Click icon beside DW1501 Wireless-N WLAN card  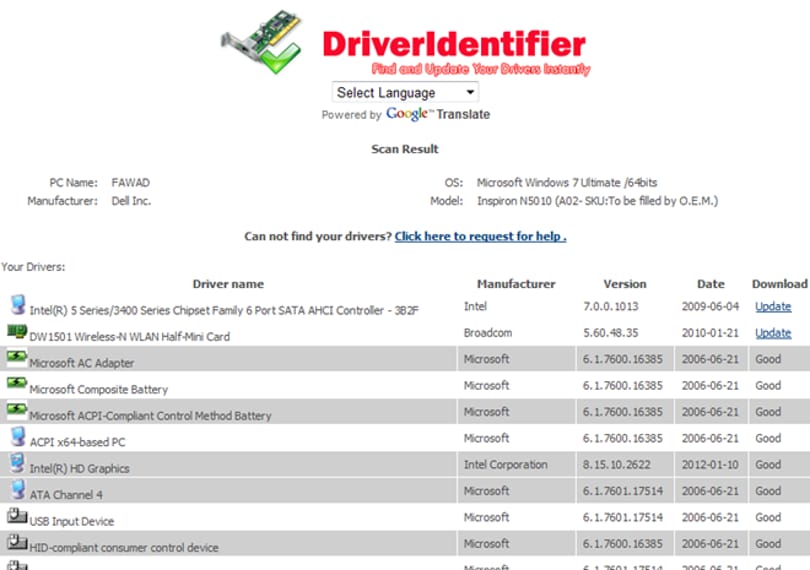tap(17, 331)
